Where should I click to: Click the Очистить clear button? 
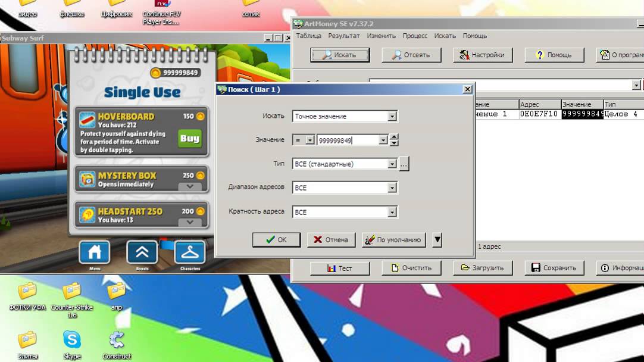[411, 268]
